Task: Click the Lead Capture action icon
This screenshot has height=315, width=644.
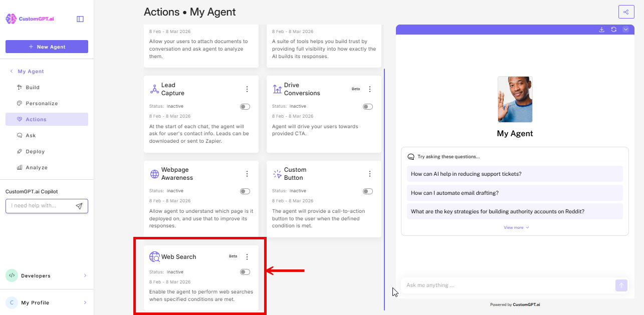Action: click(154, 89)
